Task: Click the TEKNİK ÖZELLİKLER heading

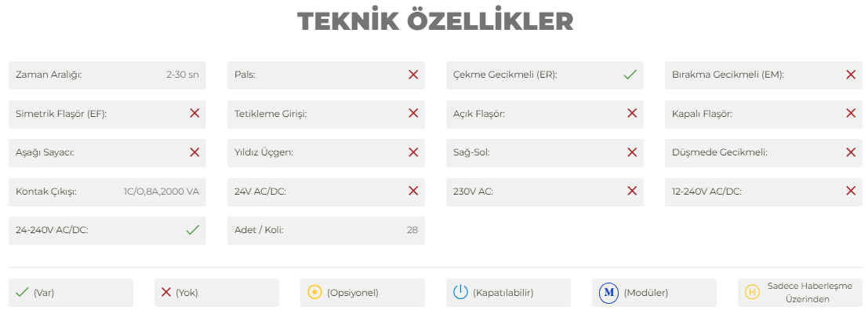Action: [x=435, y=22]
